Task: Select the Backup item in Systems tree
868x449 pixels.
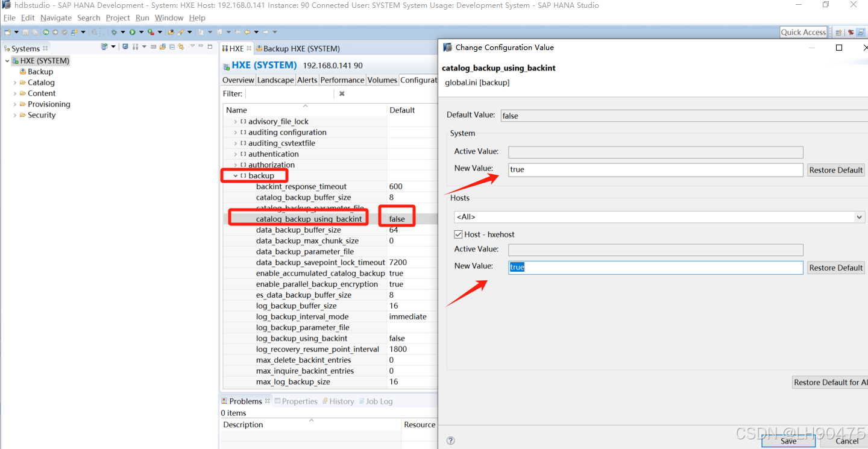Action: point(36,72)
